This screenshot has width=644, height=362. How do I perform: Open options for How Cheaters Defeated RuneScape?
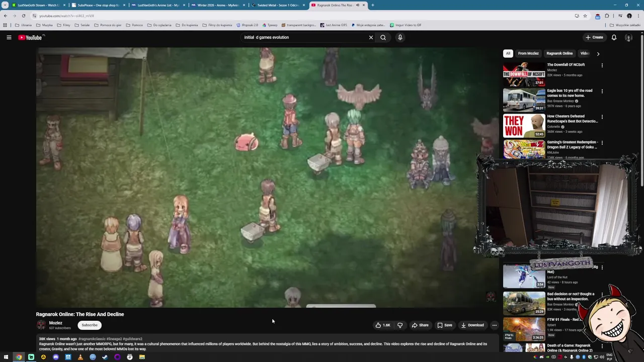pos(602,117)
